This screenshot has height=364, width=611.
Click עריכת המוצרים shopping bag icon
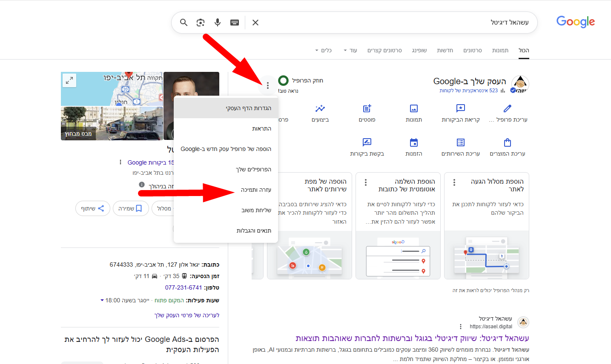tap(508, 142)
